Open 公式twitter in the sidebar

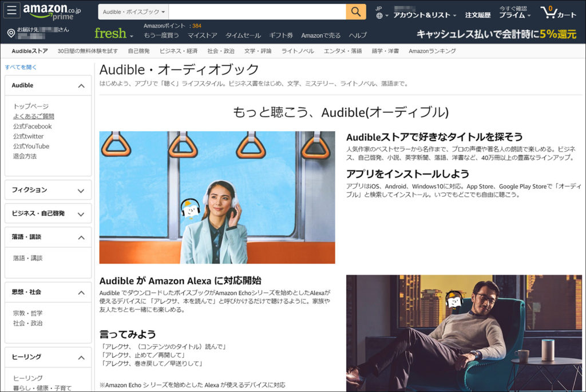(x=28, y=136)
